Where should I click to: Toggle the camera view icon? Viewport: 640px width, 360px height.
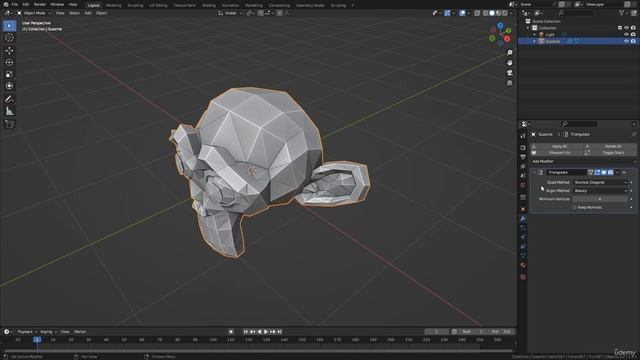point(509,73)
